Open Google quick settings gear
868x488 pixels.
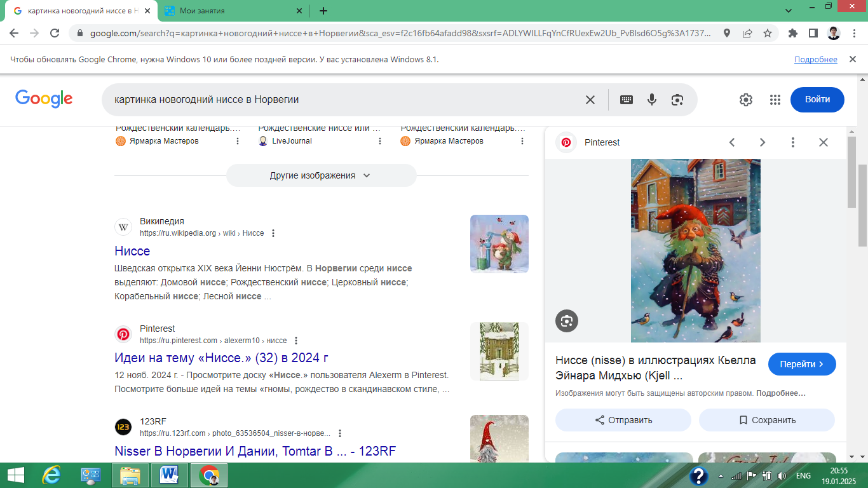[746, 100]
